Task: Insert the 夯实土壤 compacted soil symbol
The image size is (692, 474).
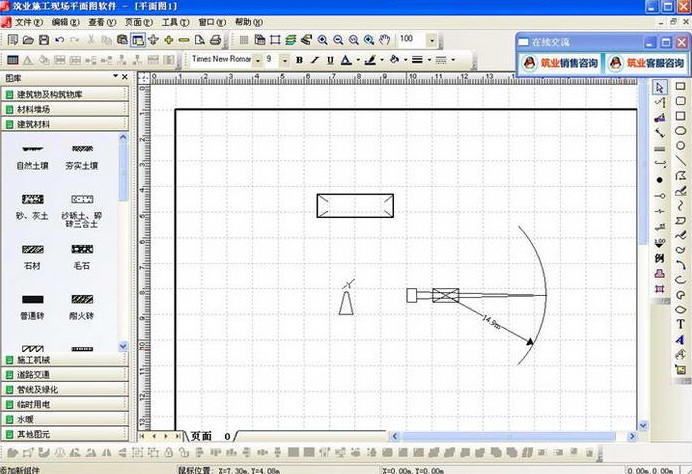Action: (82, 158)
